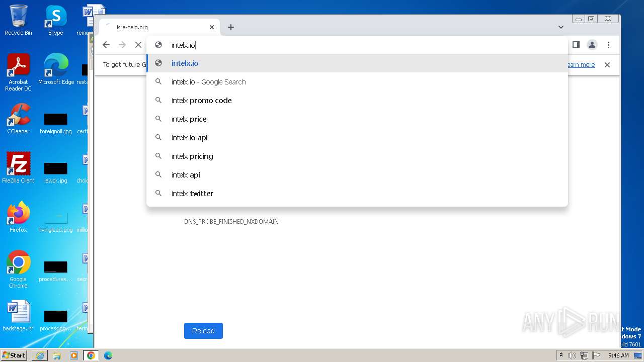Click DNS_PROBE_FINISHED_NXDOMAIN error text
The image size is (644, 362).
[x=231, y=222]
